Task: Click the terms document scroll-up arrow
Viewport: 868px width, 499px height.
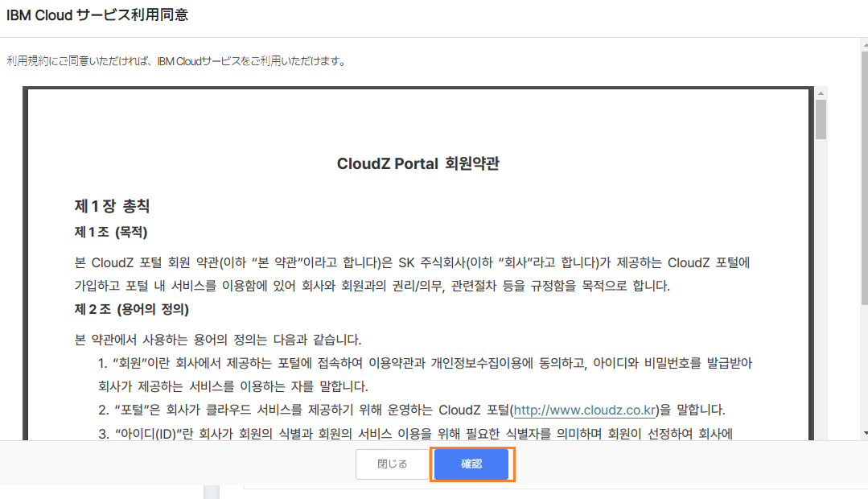Action: [x=821, y=93]
